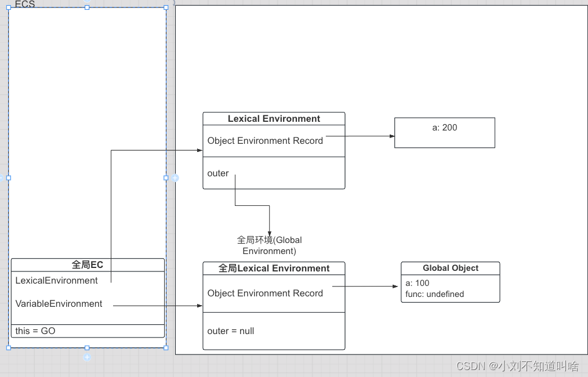The width and height of the screenshot is (588, 377).
Task: Select the 'func: undefined' entry in Global Object
Action: (435, 294)
